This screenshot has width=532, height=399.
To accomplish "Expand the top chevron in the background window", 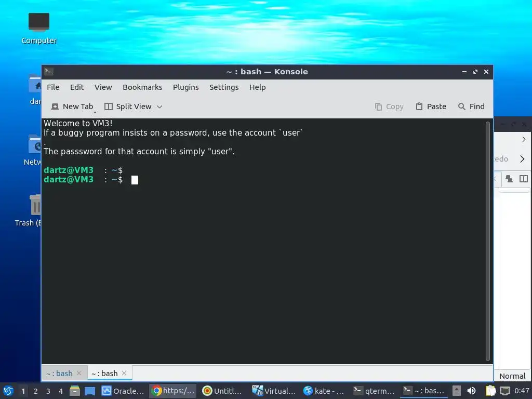I will point(524,139).
